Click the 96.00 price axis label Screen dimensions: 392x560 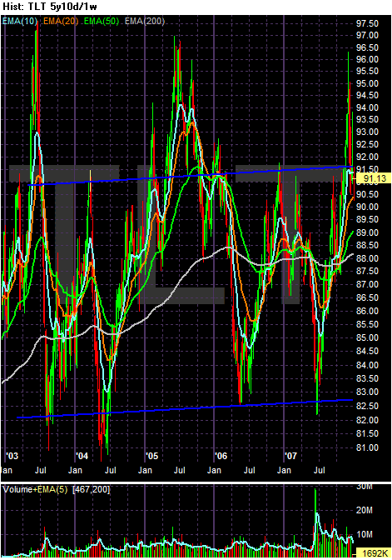pyautogui.click(x=367, y=59)
